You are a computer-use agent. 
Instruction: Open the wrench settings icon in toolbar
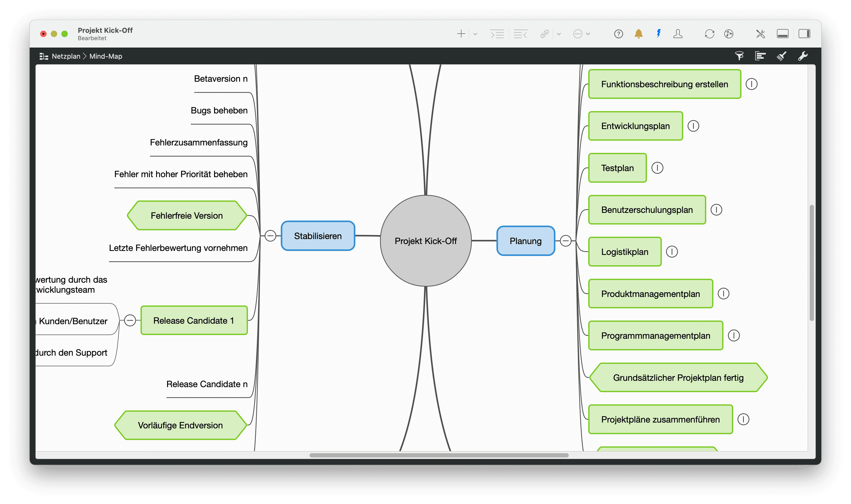[803, 56]
